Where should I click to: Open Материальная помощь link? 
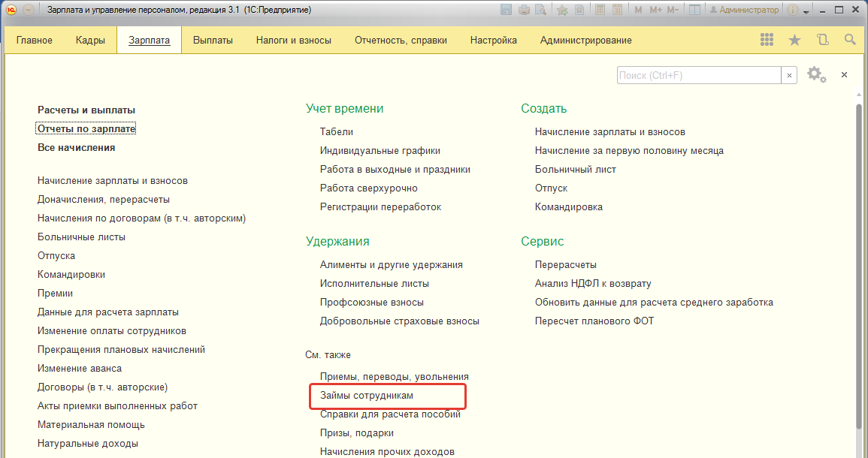click(x=92, y=425)
